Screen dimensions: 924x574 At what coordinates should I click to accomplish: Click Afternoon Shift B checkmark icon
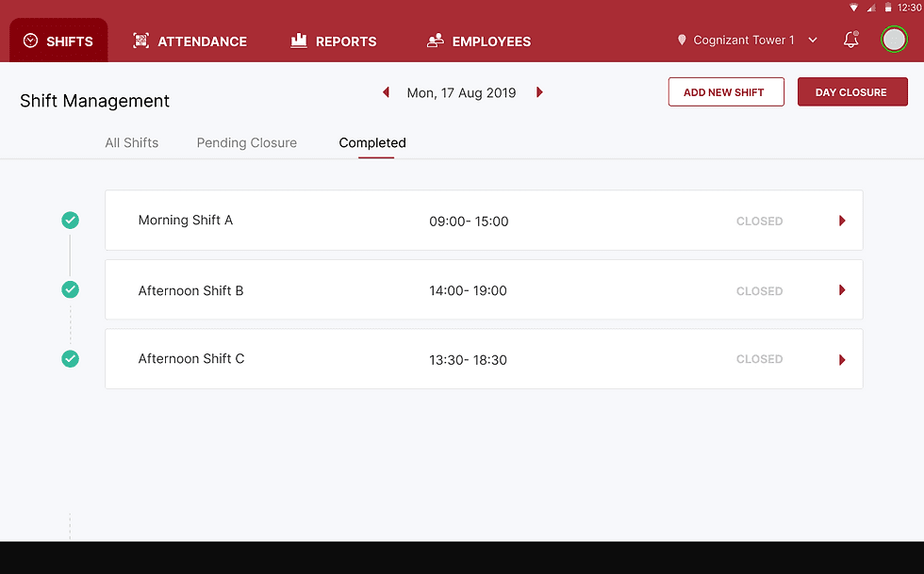[x=70, y=289]
